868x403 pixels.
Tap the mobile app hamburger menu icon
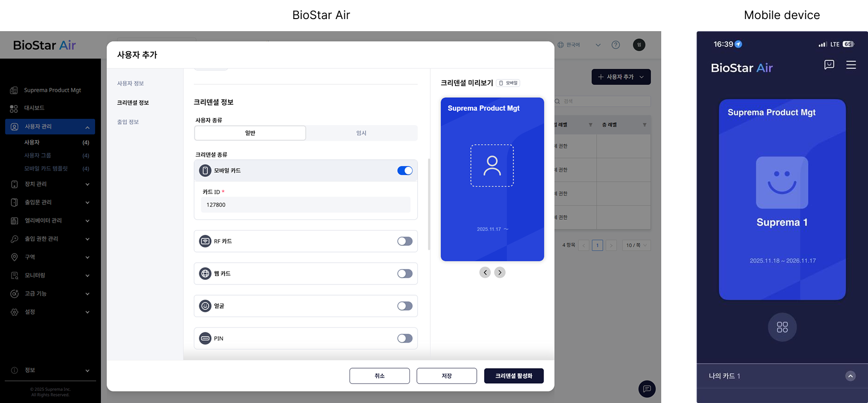click(x=851, y=65)
